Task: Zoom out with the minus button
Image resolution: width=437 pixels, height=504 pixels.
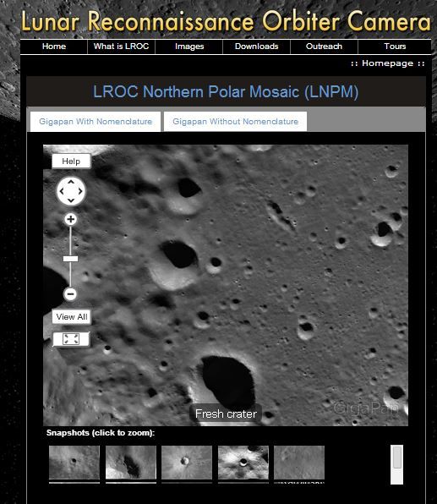Action: [x=70, y=293]
